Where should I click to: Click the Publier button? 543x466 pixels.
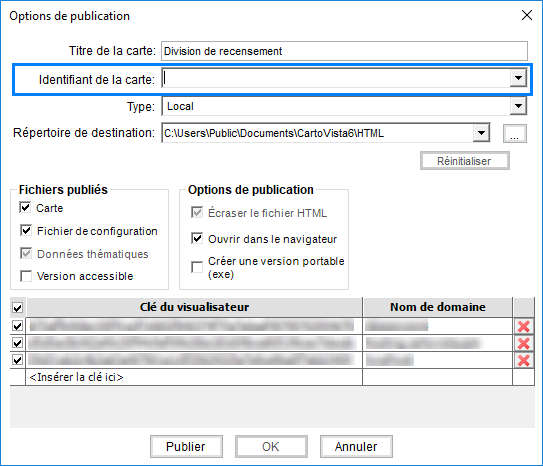click(x=186, y=447)
